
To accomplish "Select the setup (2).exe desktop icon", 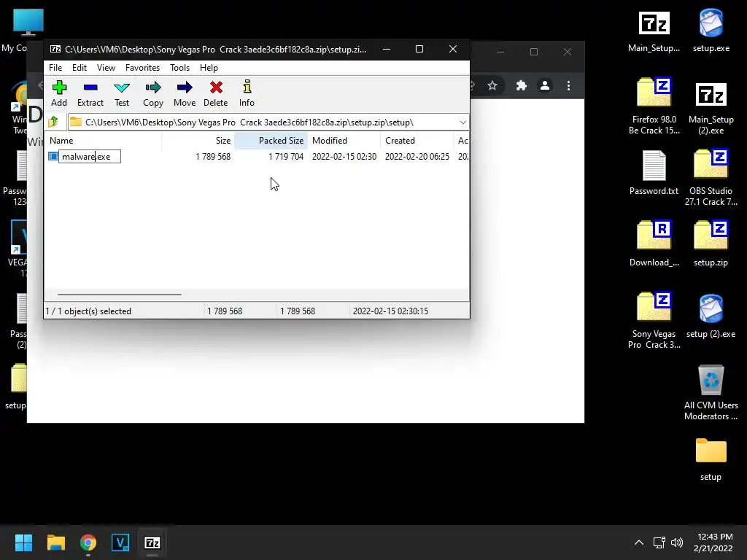I will (711, 316).
